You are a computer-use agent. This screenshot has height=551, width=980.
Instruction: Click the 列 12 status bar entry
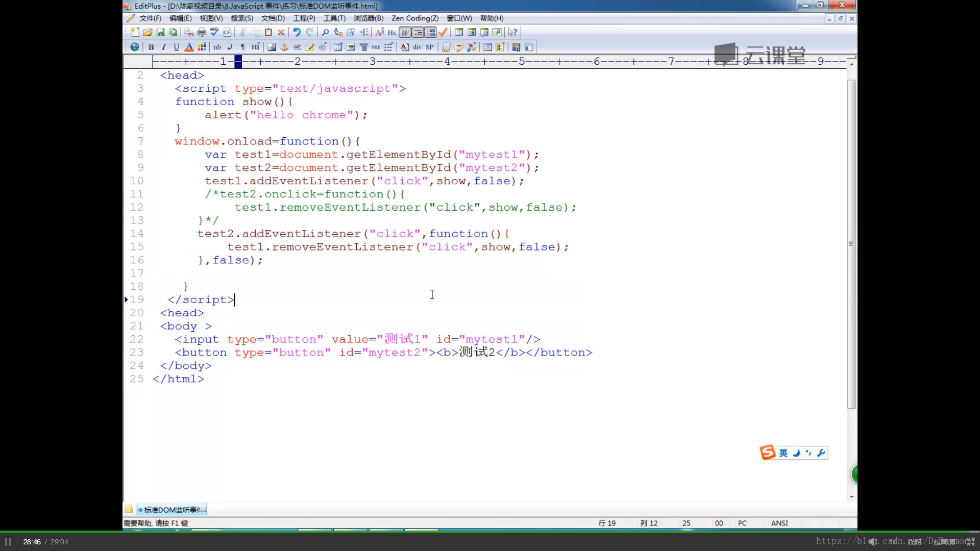click(x=649, y=523)
